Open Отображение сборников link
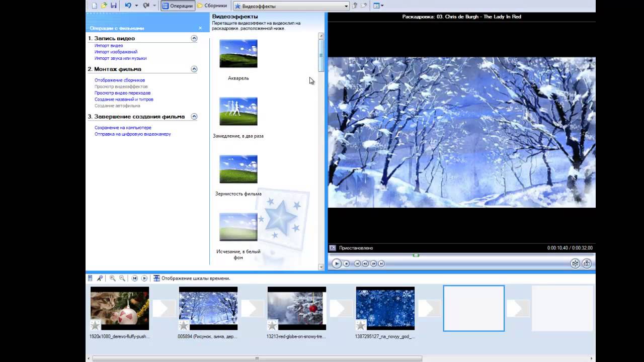 (x=120, y=80)
